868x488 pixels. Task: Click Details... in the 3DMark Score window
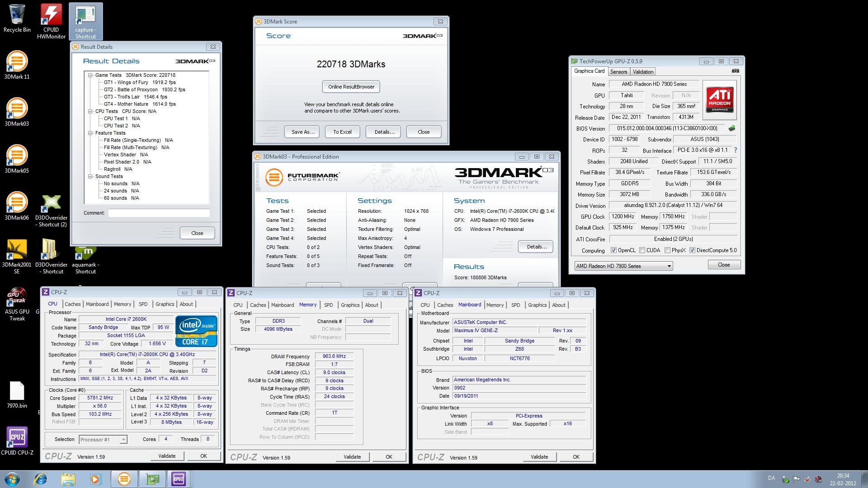384,132
